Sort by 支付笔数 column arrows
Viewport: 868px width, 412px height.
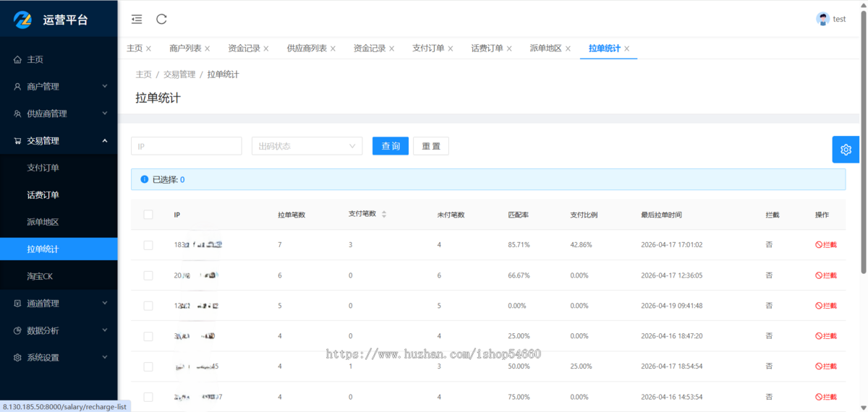tap(384, 215)
